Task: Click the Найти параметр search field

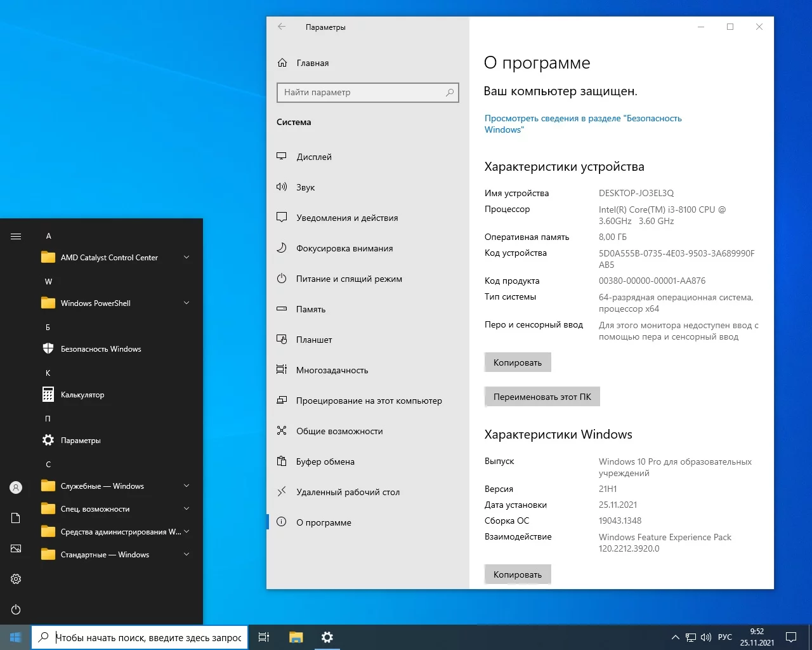Action: coord(368,92)
